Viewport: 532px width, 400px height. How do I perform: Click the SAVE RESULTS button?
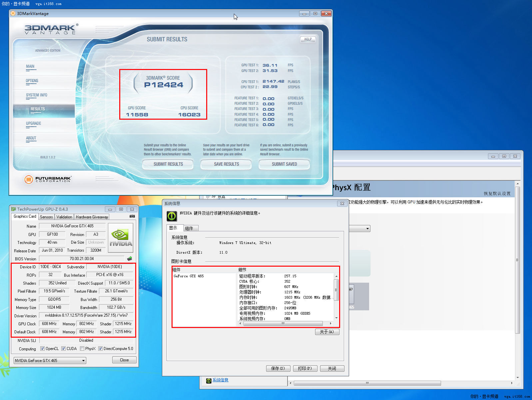(x=227, y=164)
